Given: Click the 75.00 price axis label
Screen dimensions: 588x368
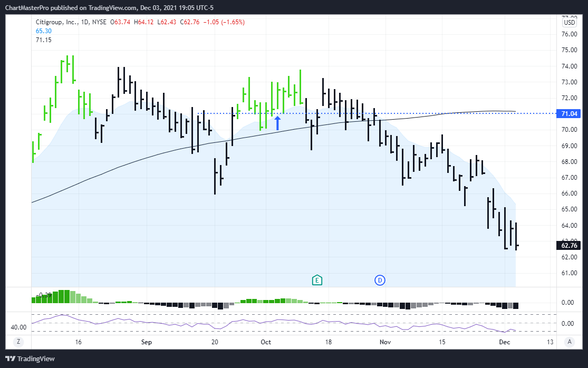Looking at the screenshot, I should point(569,50).
